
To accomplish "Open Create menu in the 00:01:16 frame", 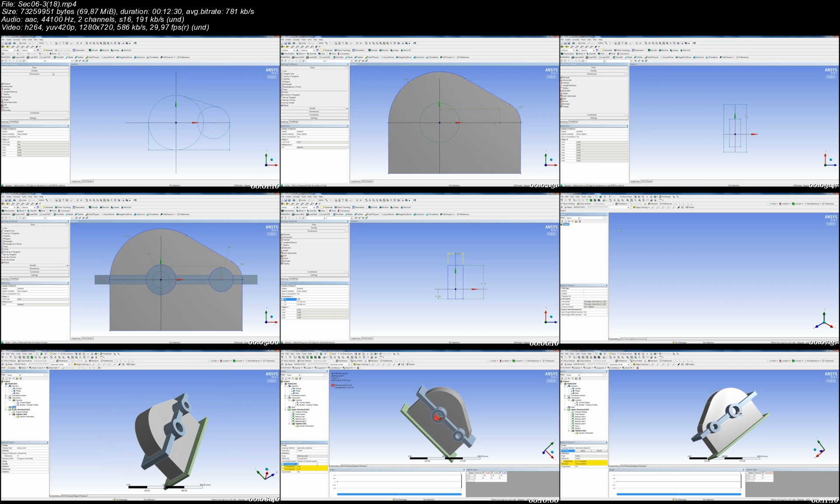I will pos(9,40).
